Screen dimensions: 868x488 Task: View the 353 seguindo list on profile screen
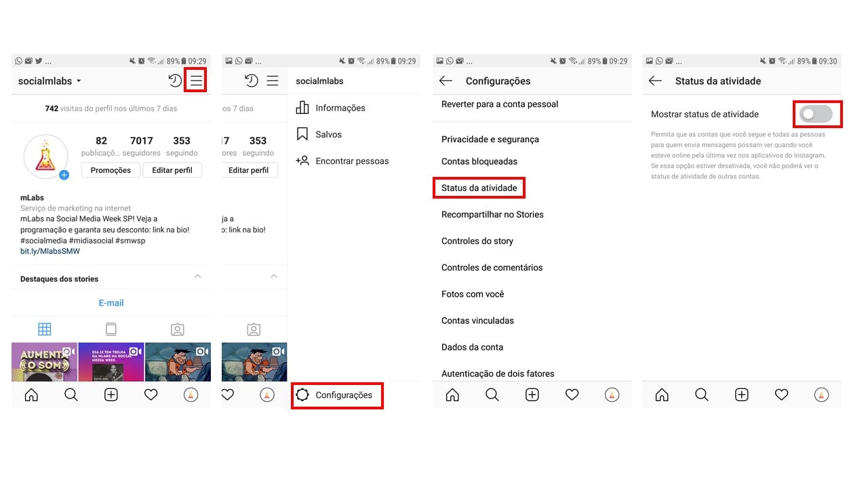click(182, 146)
